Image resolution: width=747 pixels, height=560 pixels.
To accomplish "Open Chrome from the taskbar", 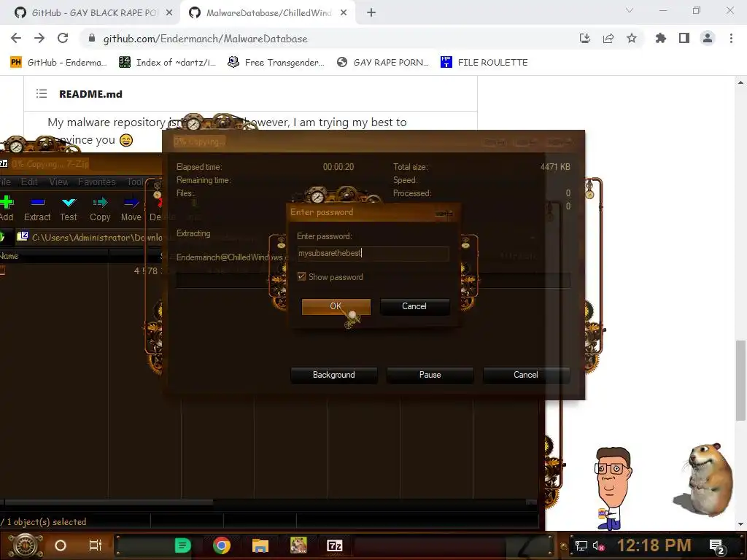I will 222,545.
